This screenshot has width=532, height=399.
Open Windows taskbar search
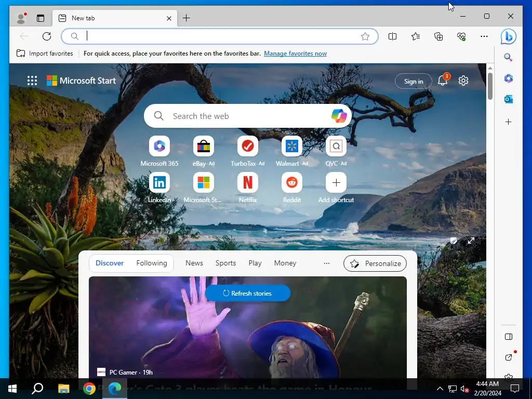(37, 389)
